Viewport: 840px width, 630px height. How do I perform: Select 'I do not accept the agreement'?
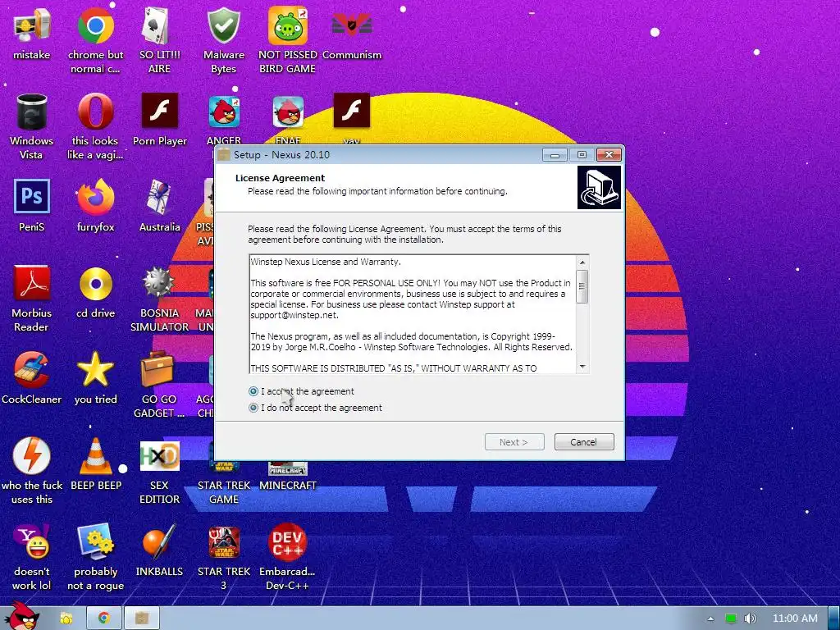coord(253,408)
